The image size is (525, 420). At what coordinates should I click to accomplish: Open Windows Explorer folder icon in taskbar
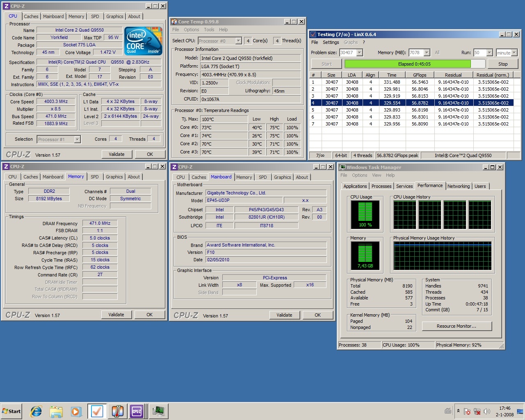click(x=56, y=411)
